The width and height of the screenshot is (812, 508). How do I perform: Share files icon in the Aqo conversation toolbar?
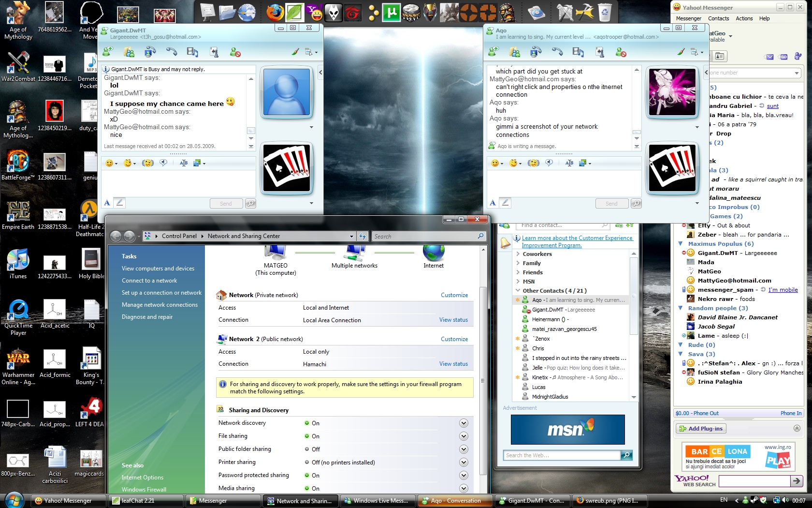(515, 51)
